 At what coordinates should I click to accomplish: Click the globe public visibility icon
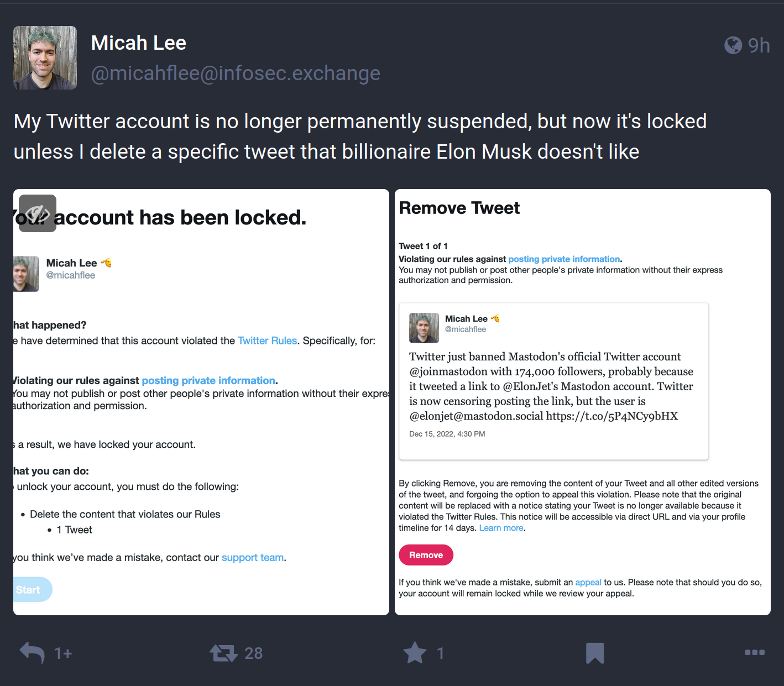point(733,45)
